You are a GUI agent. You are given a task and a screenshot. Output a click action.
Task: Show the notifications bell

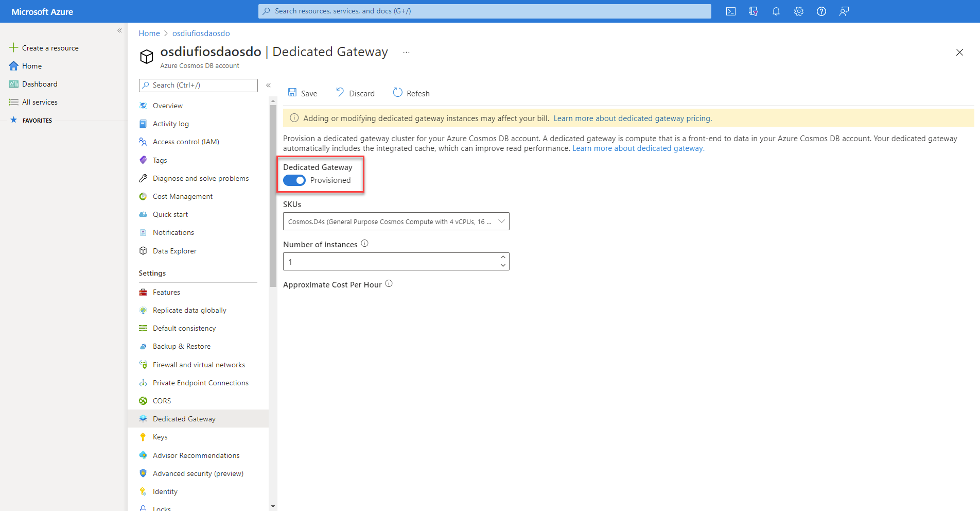click(776, 11)
